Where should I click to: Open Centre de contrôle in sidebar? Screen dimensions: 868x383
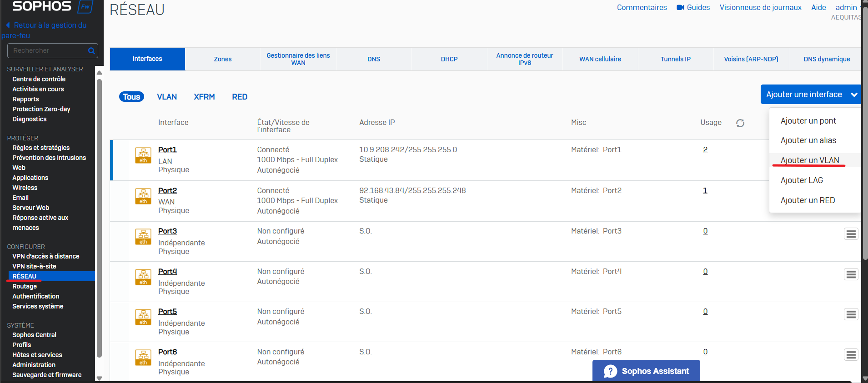[39, 79]
